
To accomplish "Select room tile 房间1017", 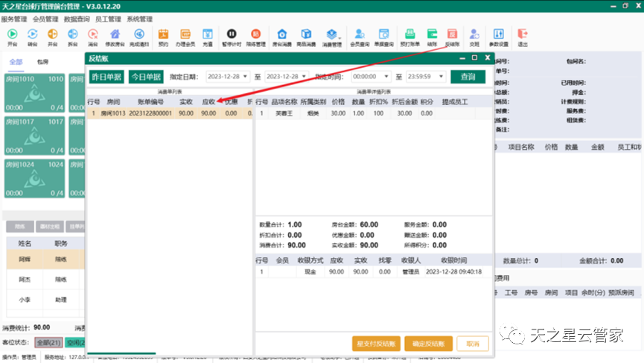I will (34, 135).
